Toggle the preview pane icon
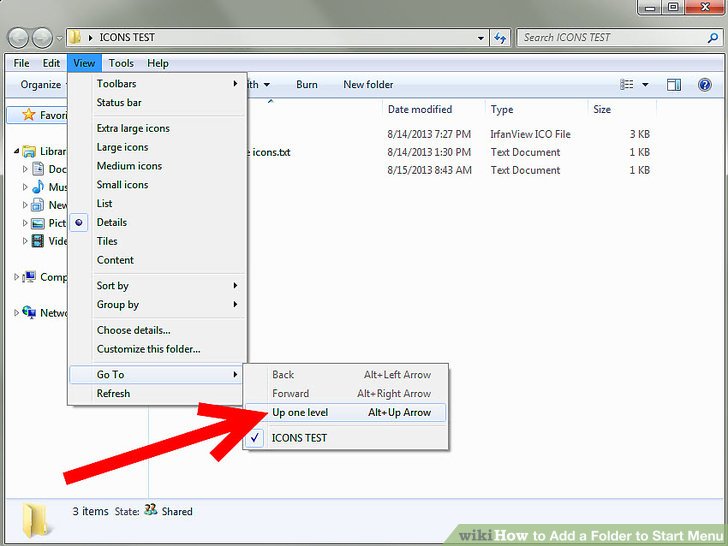Image resolution: width=728 pixels, height=546 pixels. click(x=674, y=84)
